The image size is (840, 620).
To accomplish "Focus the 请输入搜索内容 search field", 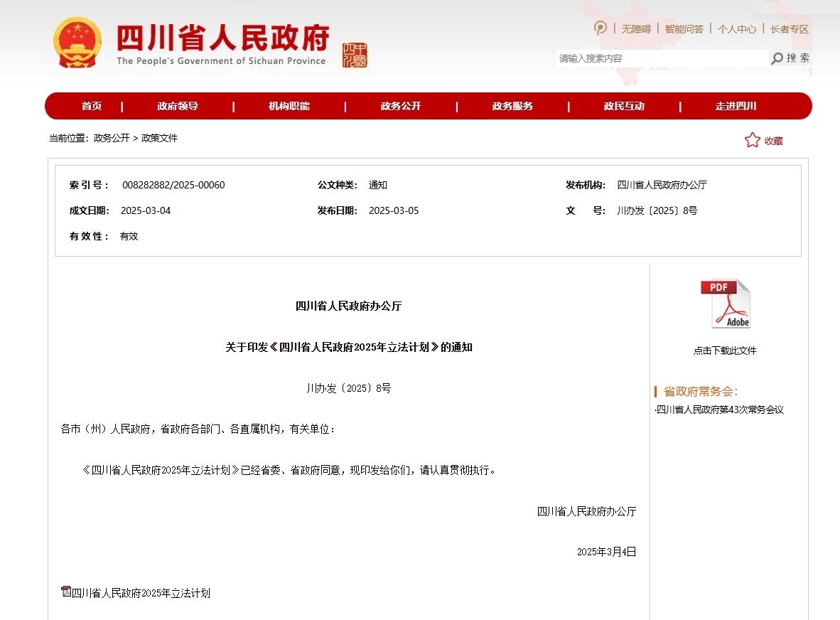I will coord(661,58).
